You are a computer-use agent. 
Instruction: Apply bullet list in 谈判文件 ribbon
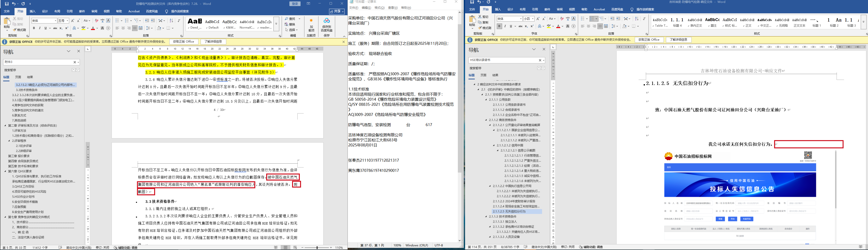pos(117,21)
